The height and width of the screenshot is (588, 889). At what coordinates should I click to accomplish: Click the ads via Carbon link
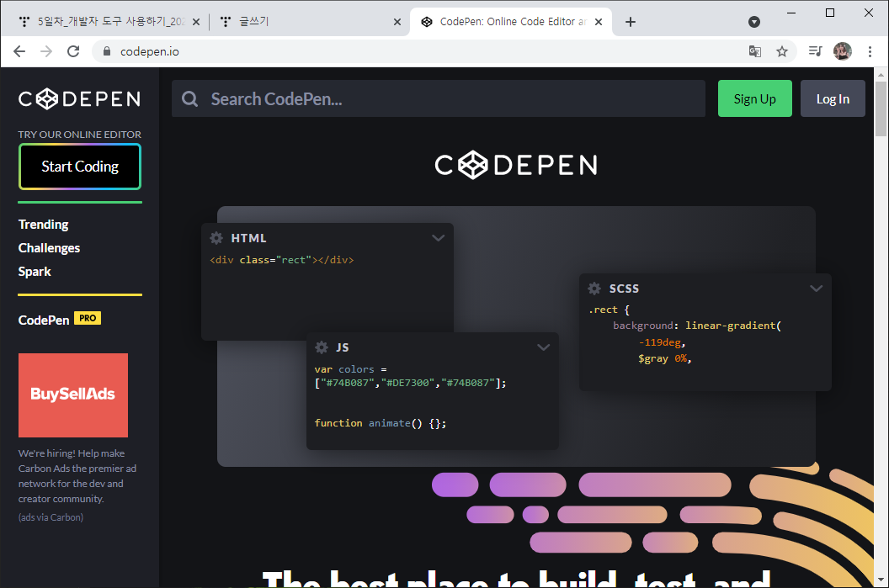point(51,517)
